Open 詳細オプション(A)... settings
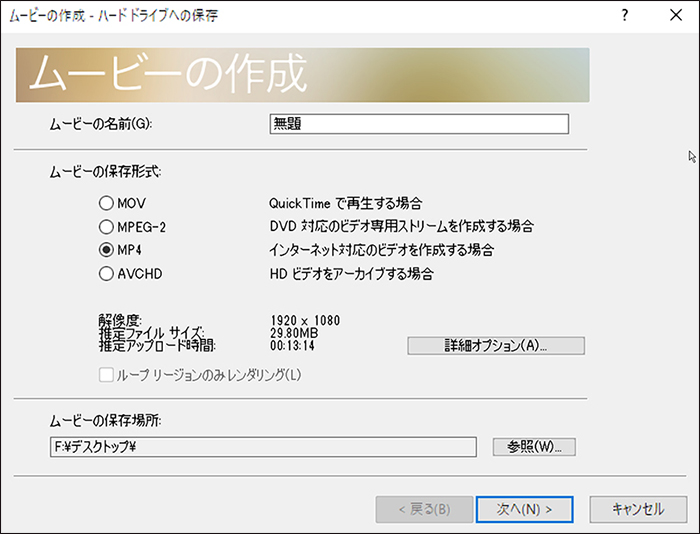The height and width of the screenshot is (534, 700). [496, 346]
